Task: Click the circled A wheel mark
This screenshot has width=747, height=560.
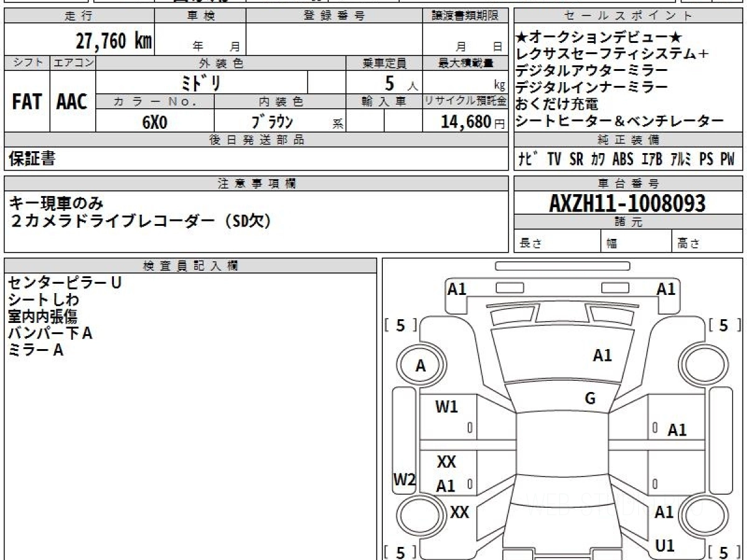Action: [x=421, y=366]
